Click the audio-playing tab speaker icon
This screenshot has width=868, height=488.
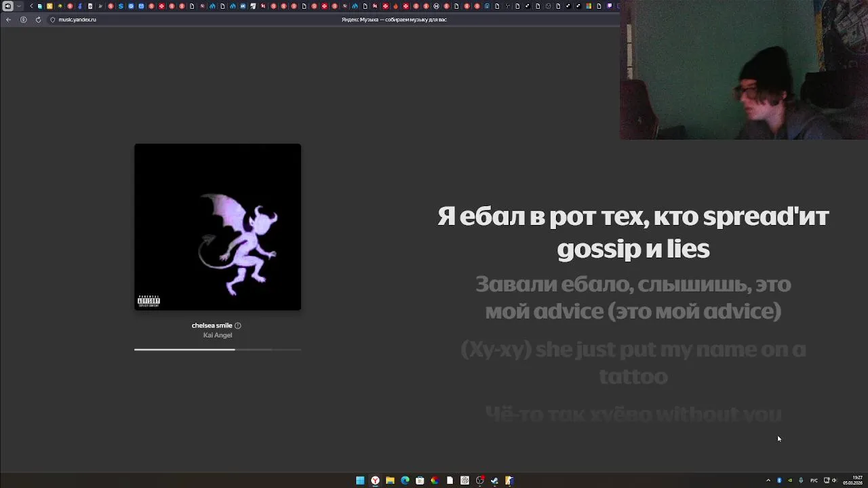[7, 6]
